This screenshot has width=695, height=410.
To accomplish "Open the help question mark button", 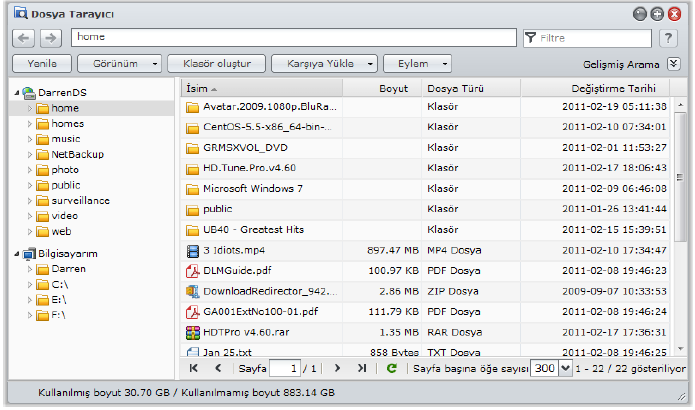I will click(669, 38).
